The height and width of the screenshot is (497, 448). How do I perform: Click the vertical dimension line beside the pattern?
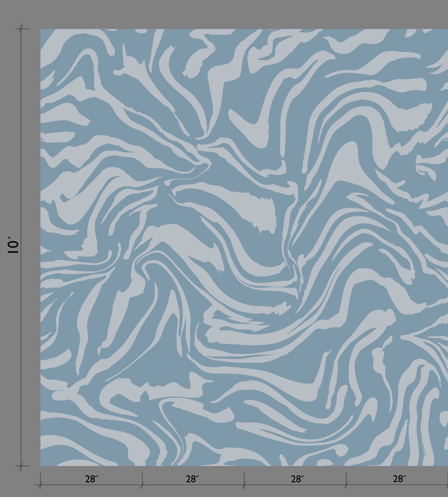(x=21, y=148)
